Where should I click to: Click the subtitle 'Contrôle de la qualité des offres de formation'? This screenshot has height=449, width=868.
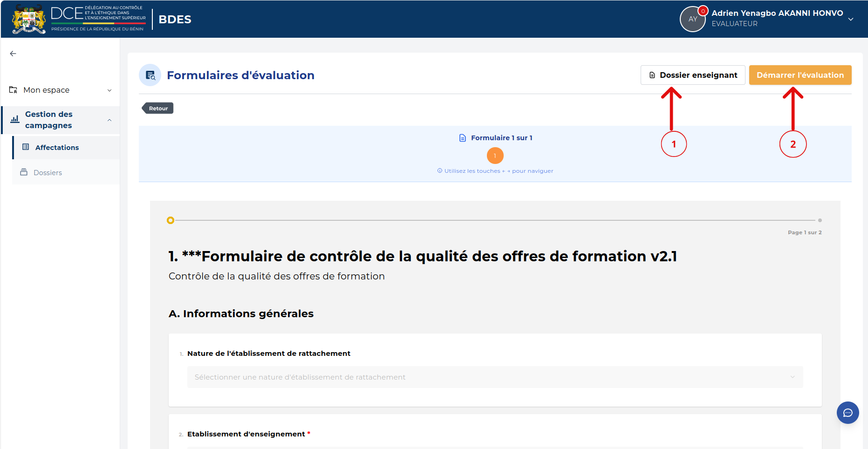coord(276,276)
